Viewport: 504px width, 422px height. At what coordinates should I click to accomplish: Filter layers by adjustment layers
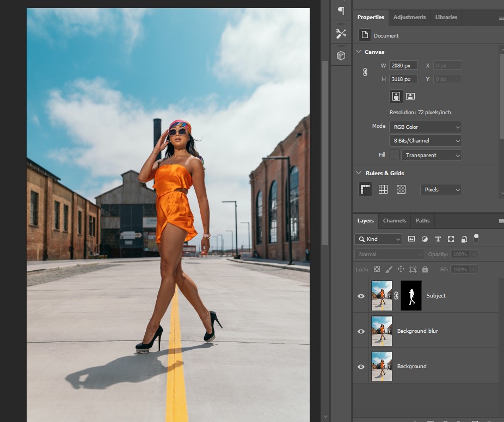point(425,239)
